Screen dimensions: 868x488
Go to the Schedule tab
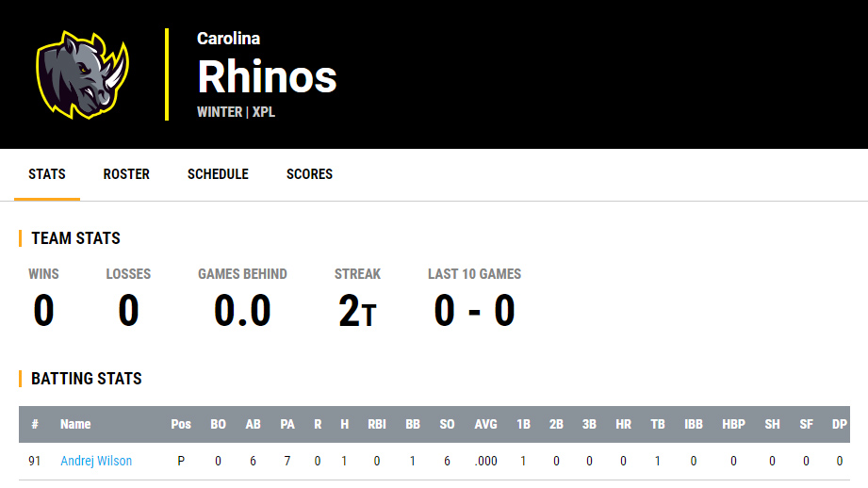218,174
